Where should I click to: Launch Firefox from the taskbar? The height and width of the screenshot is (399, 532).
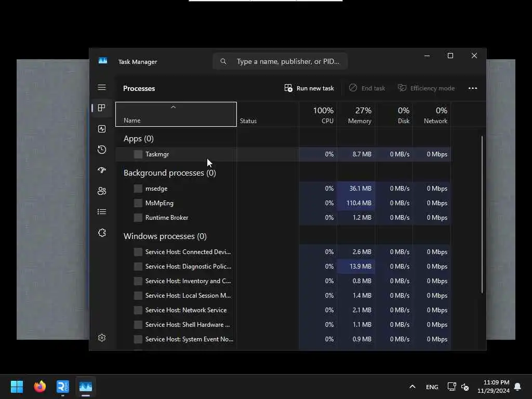39,387
